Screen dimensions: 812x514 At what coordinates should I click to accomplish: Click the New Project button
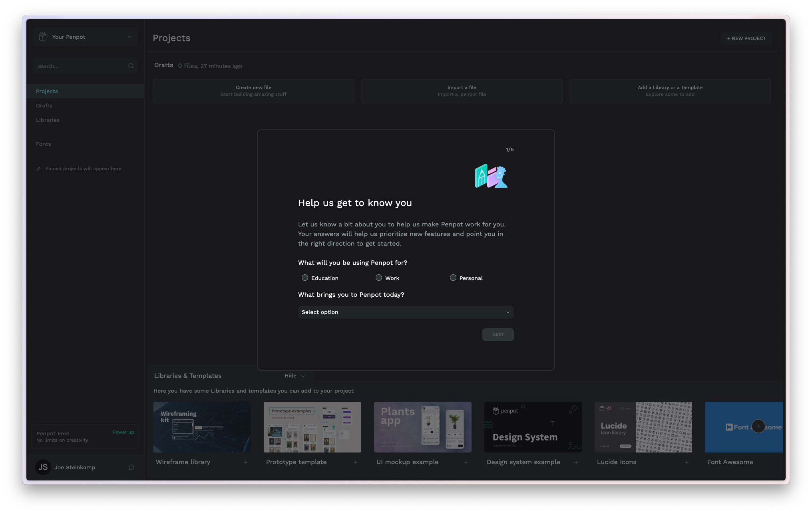click(x=746, y=38)
